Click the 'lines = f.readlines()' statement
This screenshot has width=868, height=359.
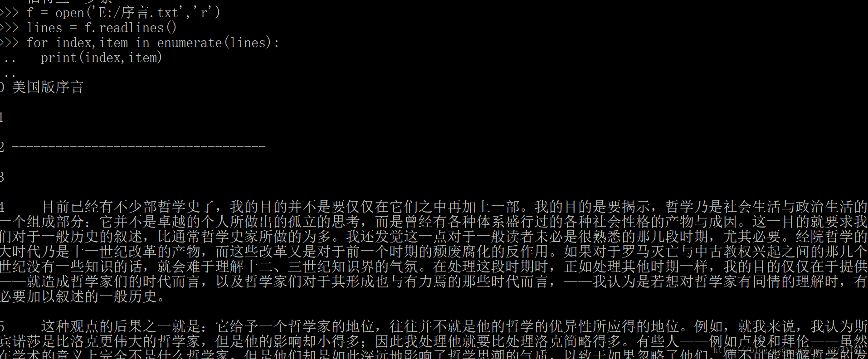tap(101, 28)
